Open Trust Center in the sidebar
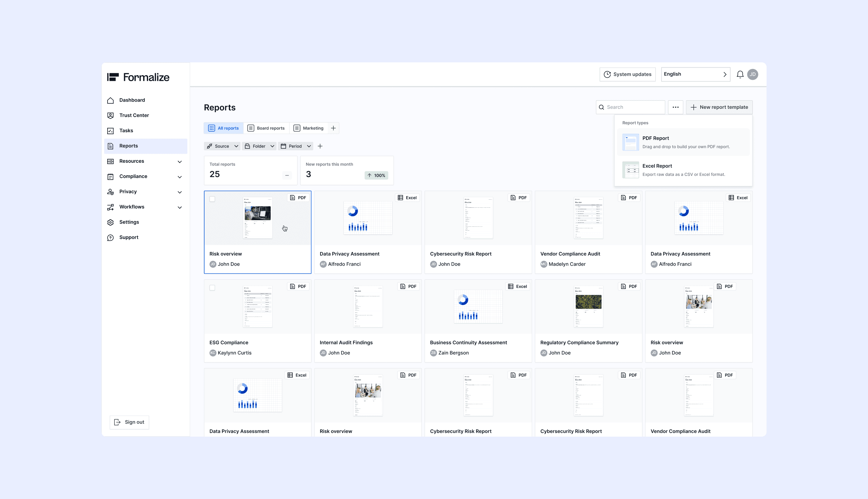The image size is (868, 499). [x=134, y=115]
